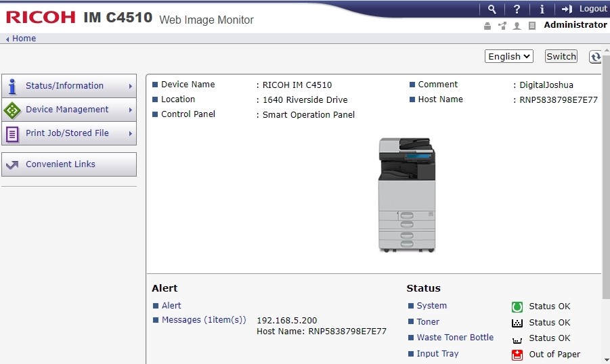Image resolution: width=610 pixels, height=364 pixels.
Task: Click the network connection icon in header
Action: pos(502,26)
